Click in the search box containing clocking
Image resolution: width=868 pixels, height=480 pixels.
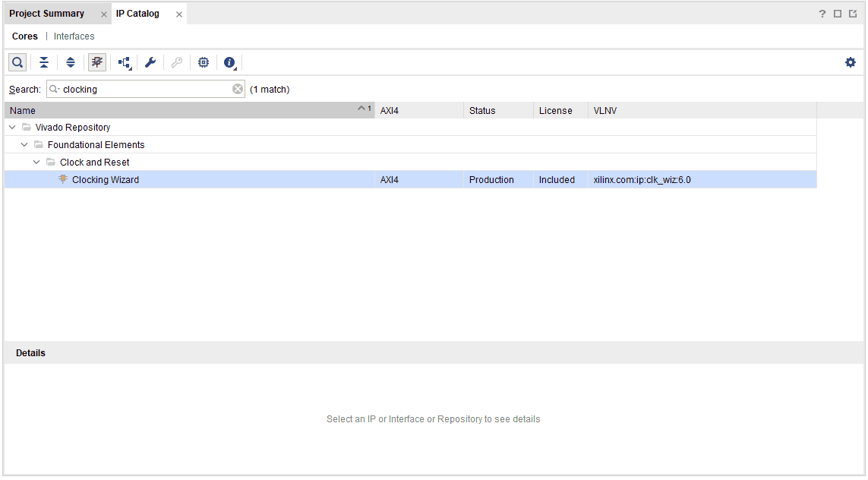pos(144,89)
